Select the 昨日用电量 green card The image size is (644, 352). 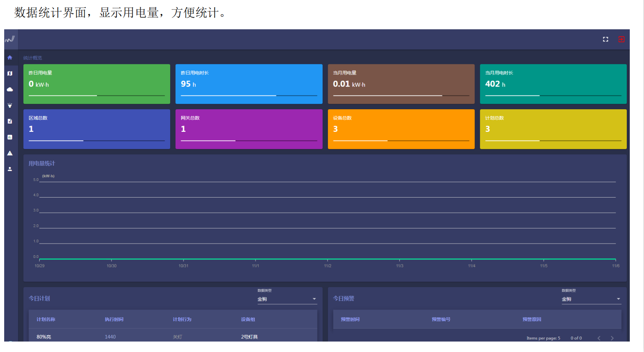(97, 84)
